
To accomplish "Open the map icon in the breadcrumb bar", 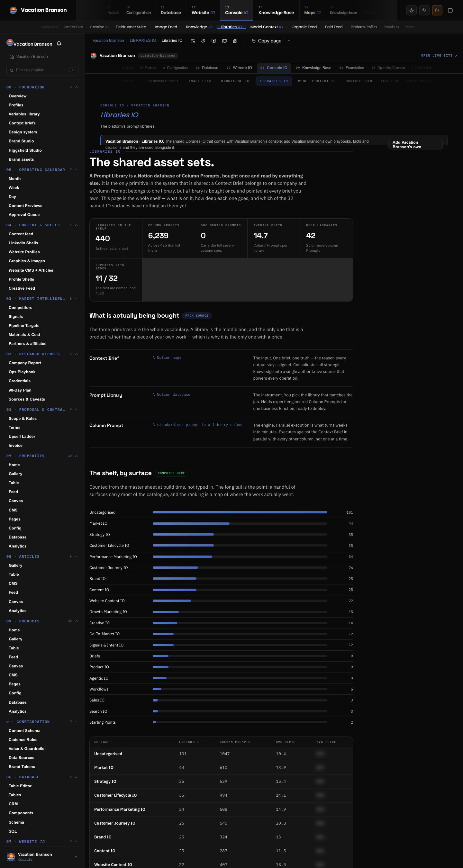I will point(224,41).
